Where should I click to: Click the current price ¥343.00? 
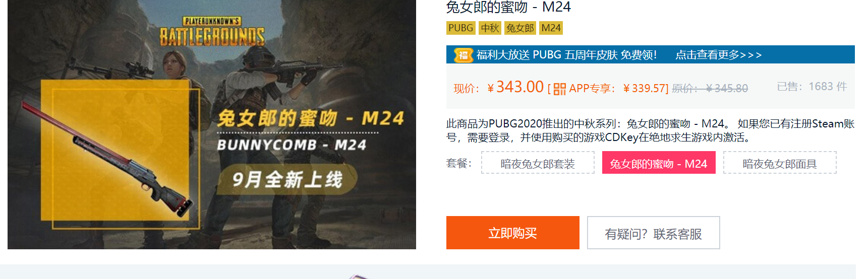coord(515,87)
